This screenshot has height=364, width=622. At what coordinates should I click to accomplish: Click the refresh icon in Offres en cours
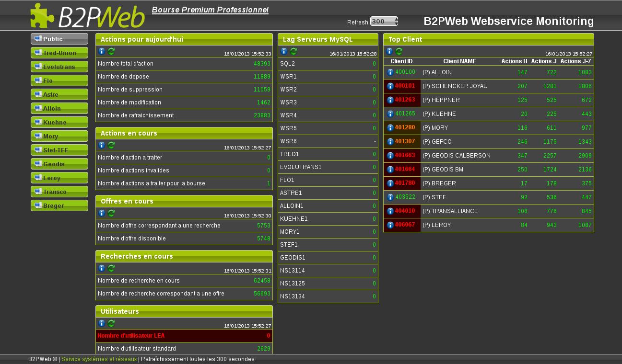111,213
